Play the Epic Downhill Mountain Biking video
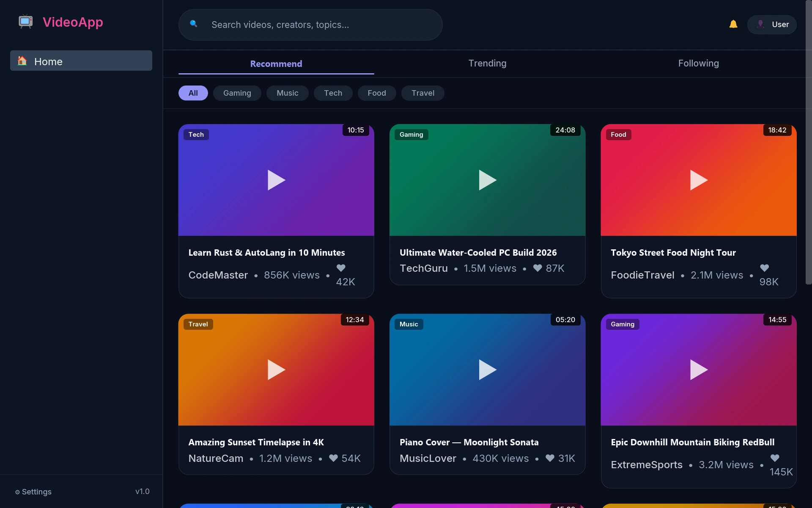 pyautogui.click(x=699, y=370)
